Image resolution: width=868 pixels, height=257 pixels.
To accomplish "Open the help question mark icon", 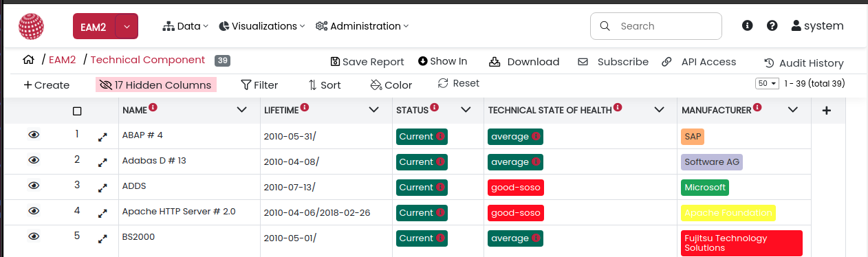I will pyautogui.click(x=772, y=25).
